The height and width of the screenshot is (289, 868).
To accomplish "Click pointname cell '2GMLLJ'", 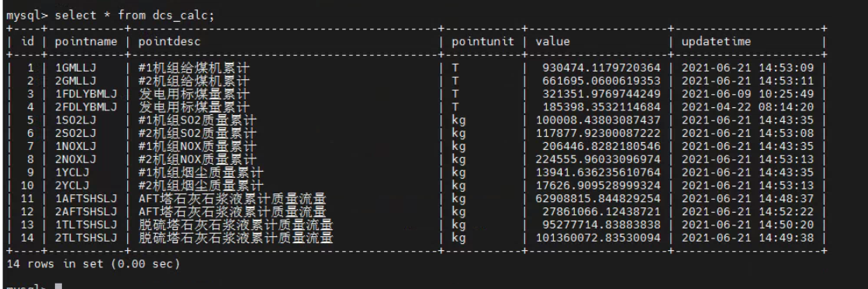I will pos(76,82).
